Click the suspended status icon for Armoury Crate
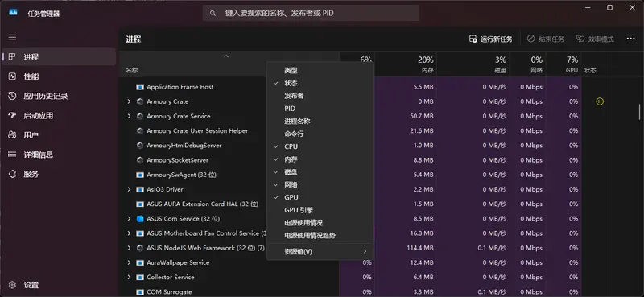This screenshot has height=297, width=644. (x=600, y=101)
